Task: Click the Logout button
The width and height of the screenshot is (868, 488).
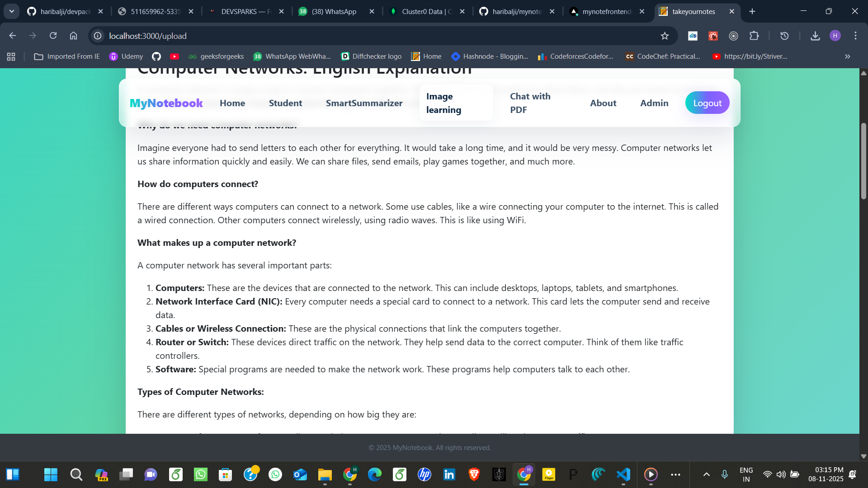Action: coord(707,103)
